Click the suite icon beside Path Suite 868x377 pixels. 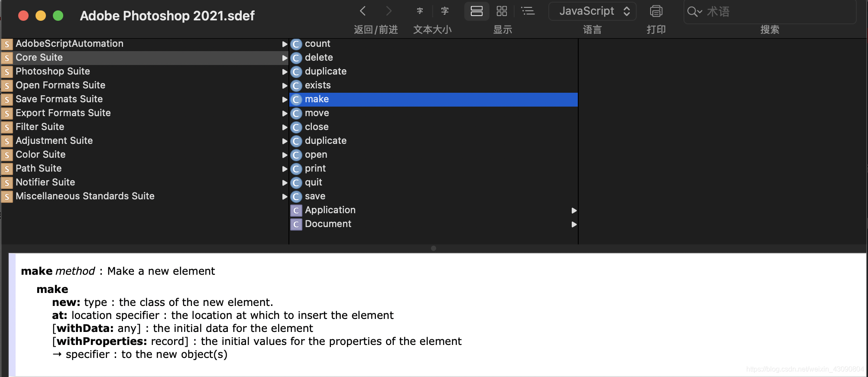tap(7, 169)
